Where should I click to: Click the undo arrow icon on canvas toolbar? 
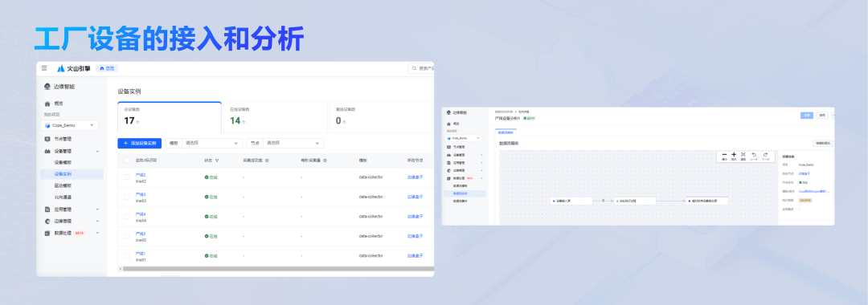(x=754, y=155)
